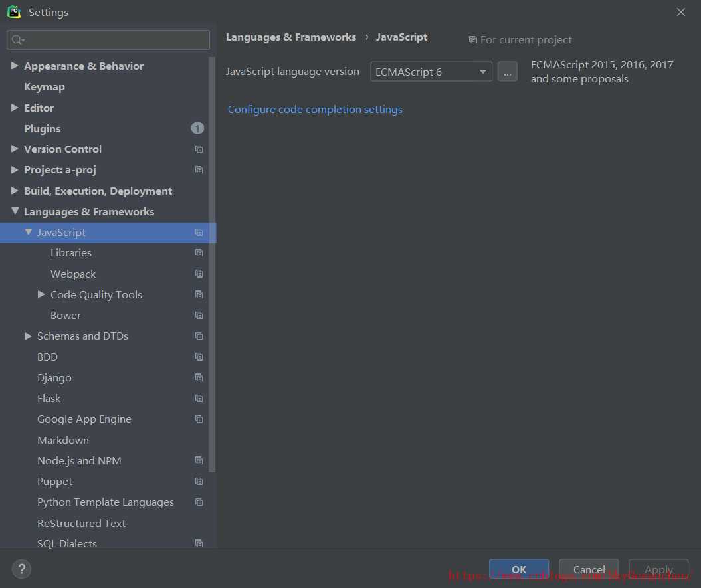Select Libraries under JavaScript
Image resolution: width=701 pixels, height=588 pixels.
click(71, 253)
